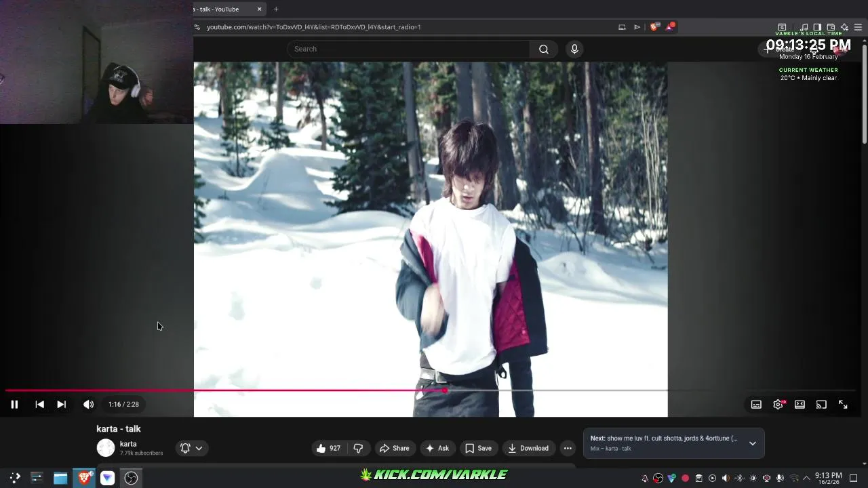Toggle fullscreen mode on the video
The height and width of the screenshot is (488, 868).
tap(843, 404)
